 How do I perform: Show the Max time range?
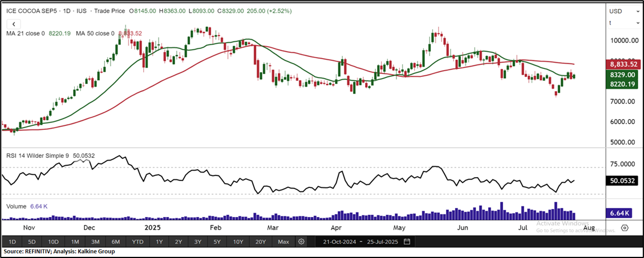(x=283, y=241)
